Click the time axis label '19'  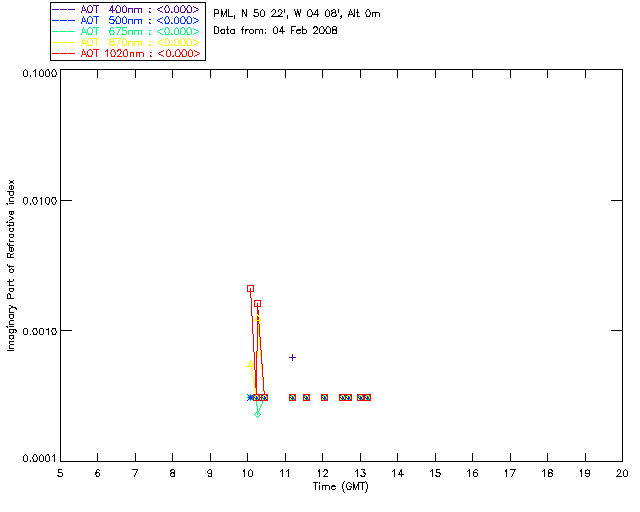click(x=585, y=473)
